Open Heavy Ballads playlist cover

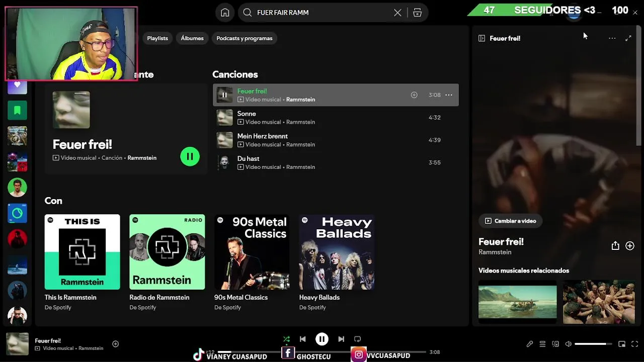pos(337,252)
